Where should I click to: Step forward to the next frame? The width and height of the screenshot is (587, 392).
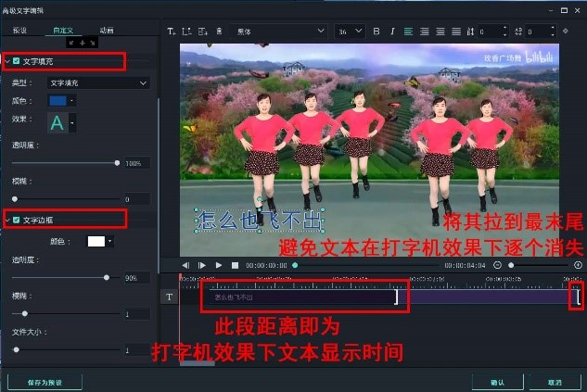click(x=202, y=265)
